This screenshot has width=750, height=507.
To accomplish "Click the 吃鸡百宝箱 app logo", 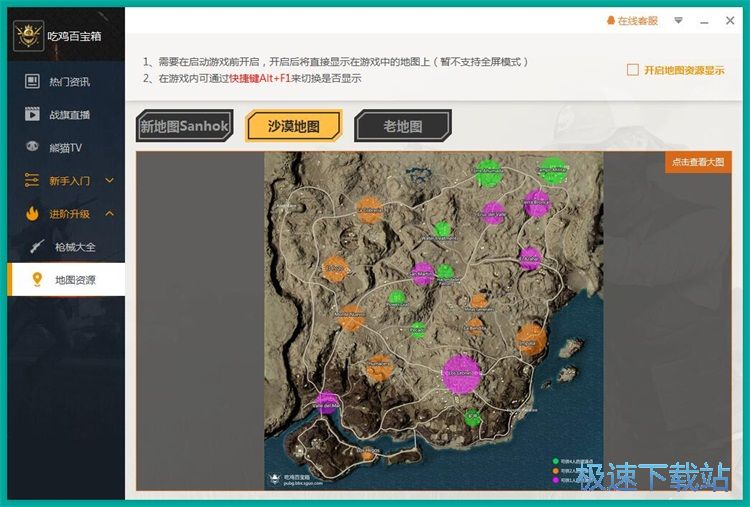I will tap(29, 35).
